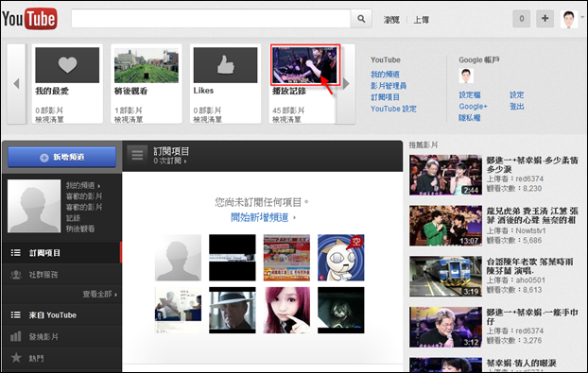
Task: Open the 播放記錄 history thumbnail
Action: [x=305, y=65]
